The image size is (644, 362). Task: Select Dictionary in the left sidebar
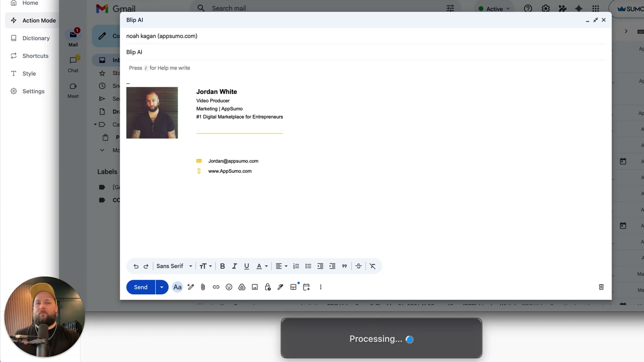[36, 38]
